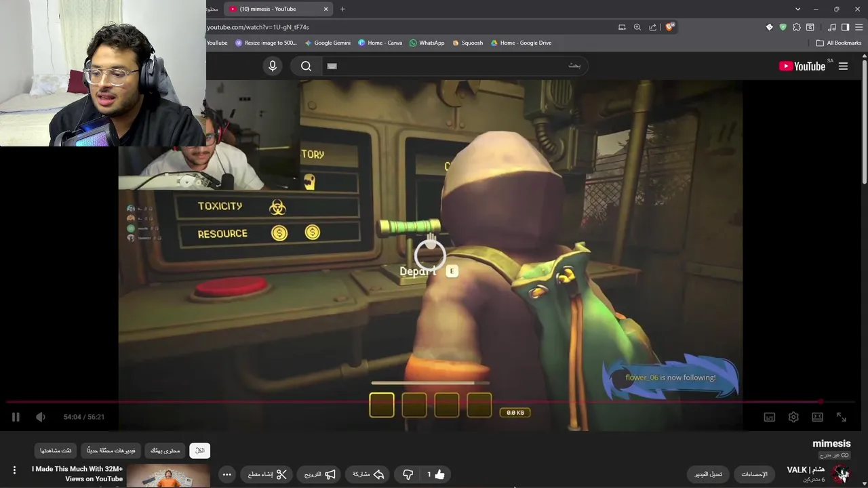The image size is (868, 488).
Task: Select the second filter chip from the right
Action: coord(165,451)
